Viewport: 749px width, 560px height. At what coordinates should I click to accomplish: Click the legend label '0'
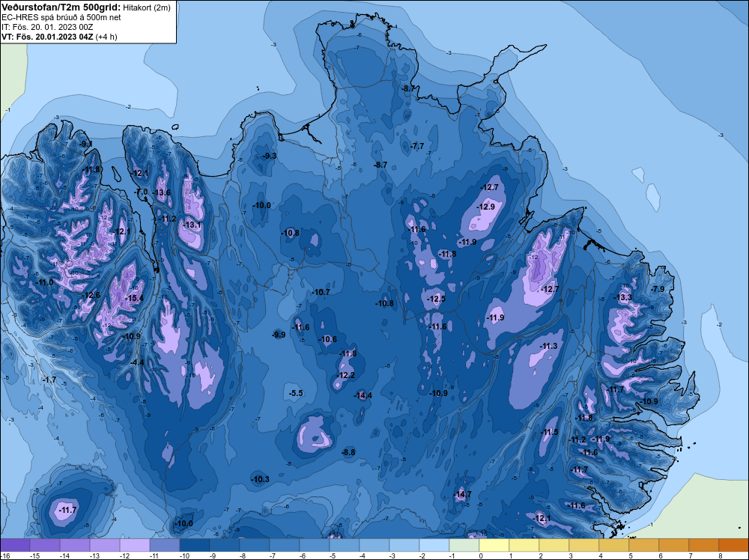[x=481, y=556]
